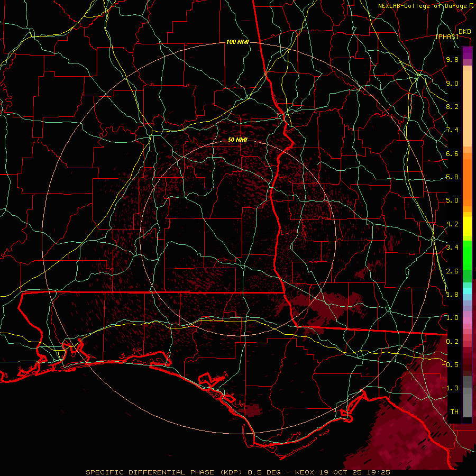Click the 5.0 value on the color scale

click(x=452, y=200)
